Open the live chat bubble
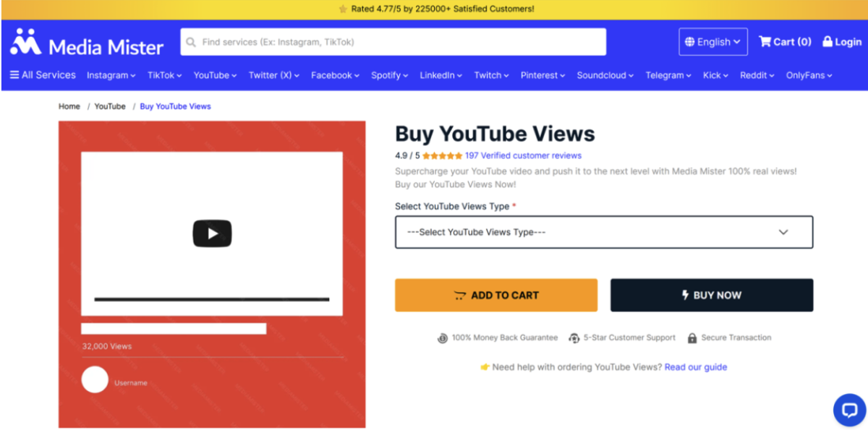The width and height of the screenshot is (868, 430). [x=848, y=410]
